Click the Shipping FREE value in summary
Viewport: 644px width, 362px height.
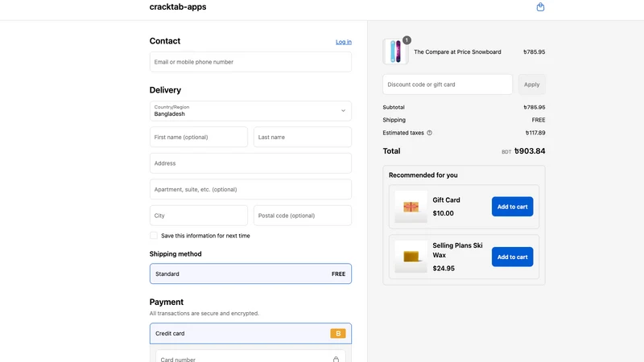point(539,120)
